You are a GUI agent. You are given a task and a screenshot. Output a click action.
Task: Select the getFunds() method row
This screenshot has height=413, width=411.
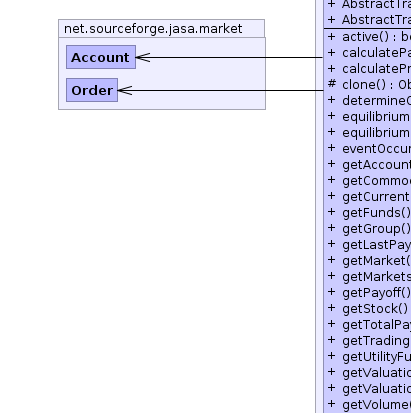pyautogui.click(x=368, y=213)
